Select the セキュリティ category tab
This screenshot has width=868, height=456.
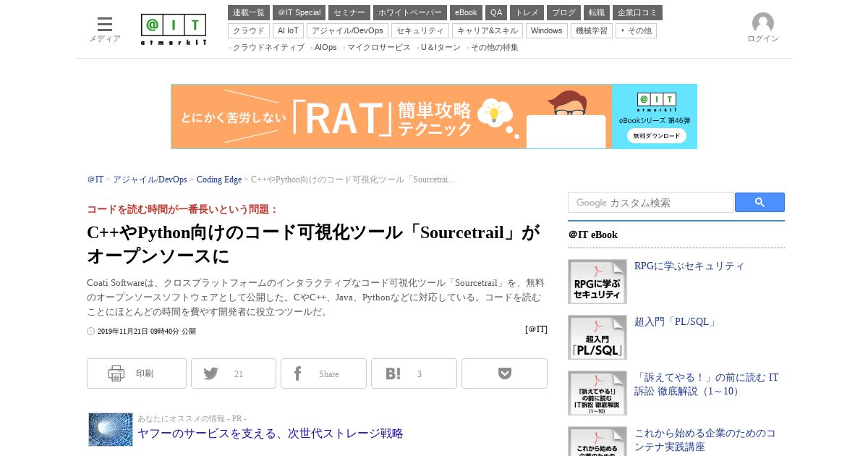point(420,30)
